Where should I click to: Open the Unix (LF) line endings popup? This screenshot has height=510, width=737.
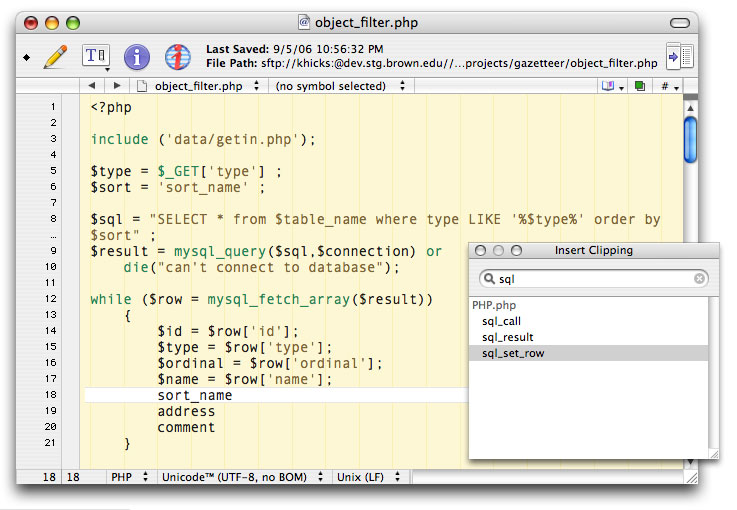point(368,477)
